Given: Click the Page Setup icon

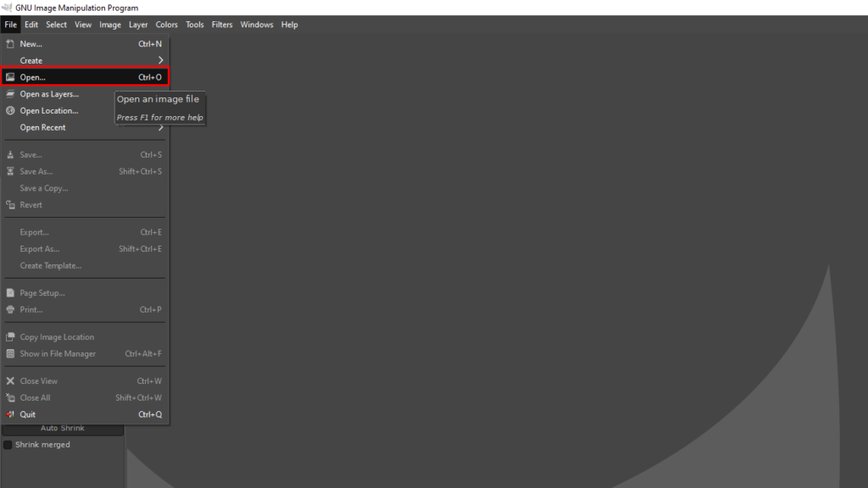Looking at the screenshot, I should (x=10, y=292).
